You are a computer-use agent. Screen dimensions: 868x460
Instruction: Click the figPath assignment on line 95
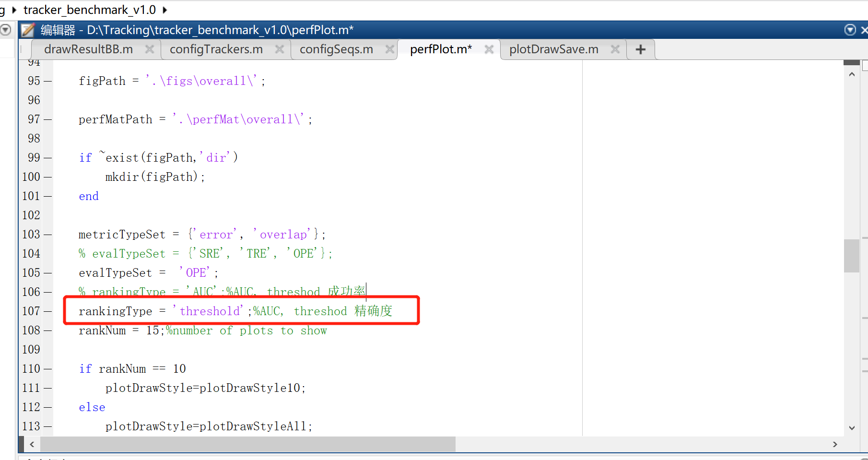[x=172, y=81]
